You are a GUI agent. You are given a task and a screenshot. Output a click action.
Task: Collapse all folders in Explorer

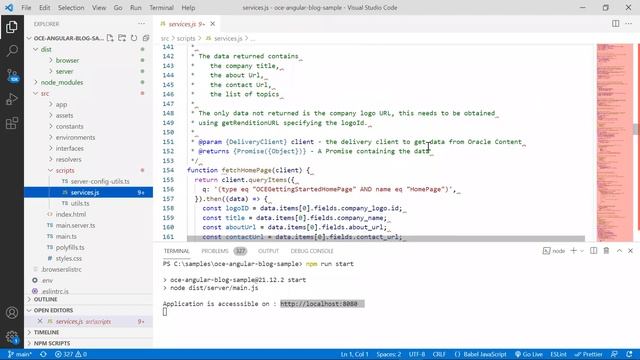coord(146,38)
